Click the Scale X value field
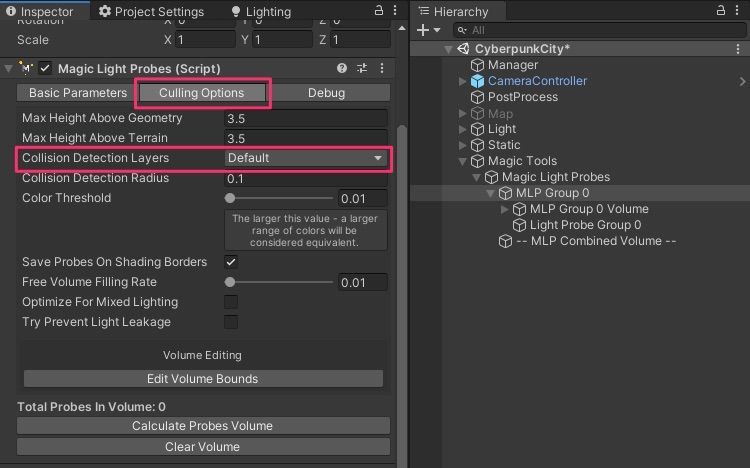Screen dimensions: 750x468 point(205,40)
